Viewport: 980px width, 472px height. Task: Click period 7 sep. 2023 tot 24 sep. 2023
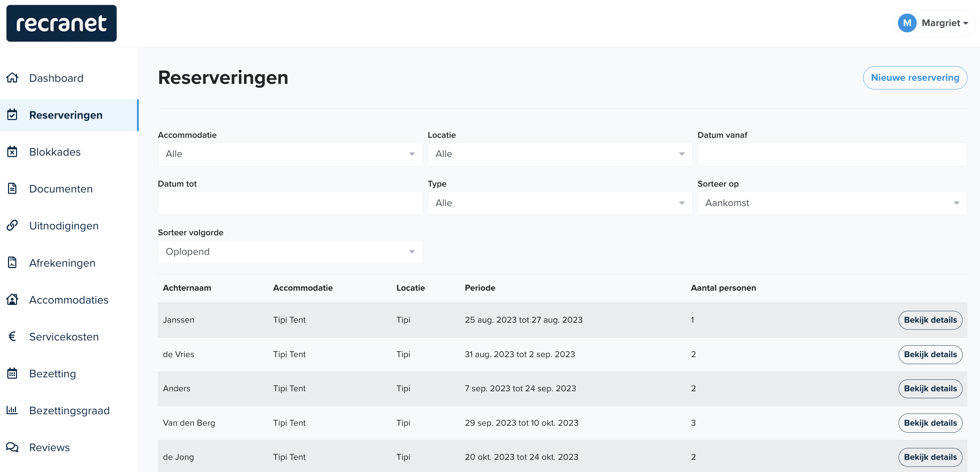(x=520, y=388)
